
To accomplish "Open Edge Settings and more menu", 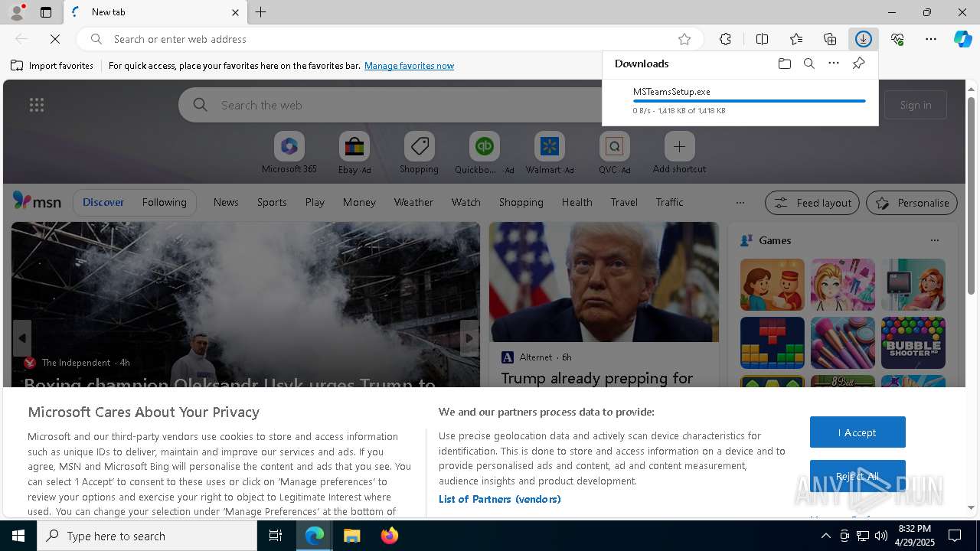I will [x=931, y=39].
